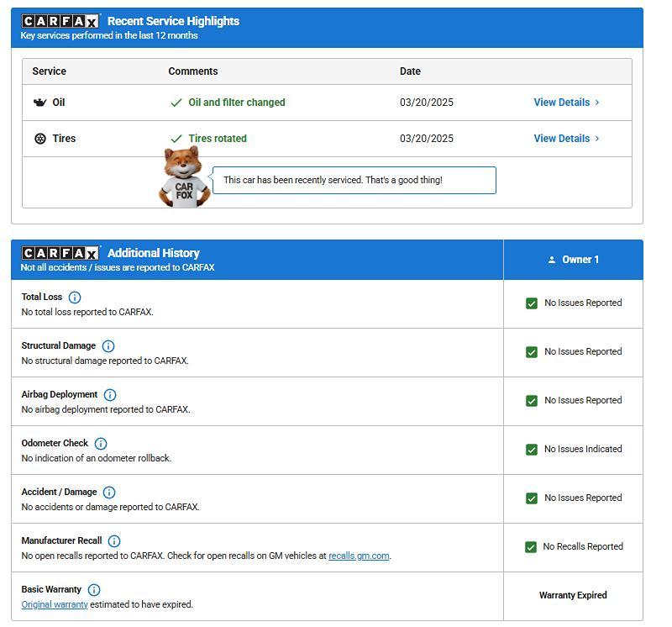Viewport: 672px width, 627px height.
Task: Click the Car Fox mascot image
Action: (184, 177)
